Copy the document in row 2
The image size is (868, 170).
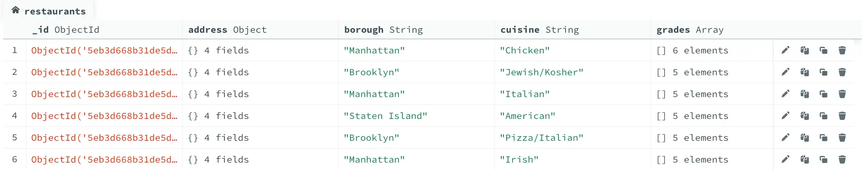coord(804,72)
